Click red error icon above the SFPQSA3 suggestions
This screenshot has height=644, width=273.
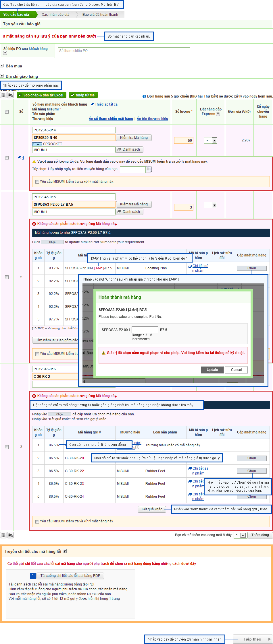click(x=34, y=224)
